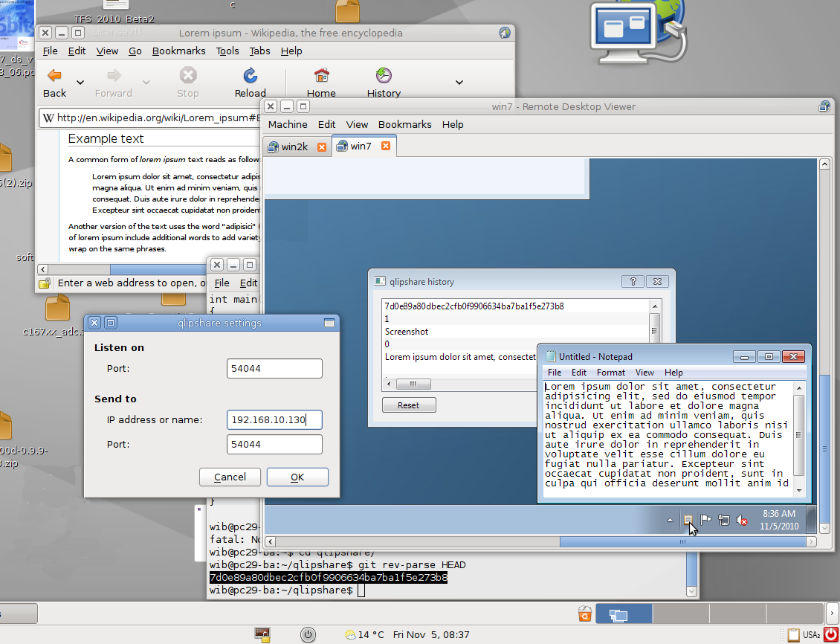Viewport: 840px width, 644px height.
Task: Click the qlipshare history help question mark
Action: click(x=633, y=281)
